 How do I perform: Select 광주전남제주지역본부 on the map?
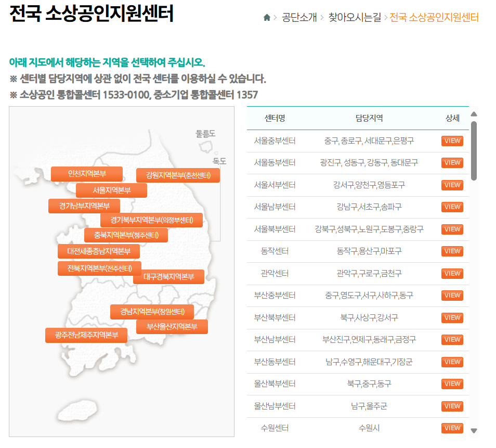pyautogui.click(x=86, y=335)
